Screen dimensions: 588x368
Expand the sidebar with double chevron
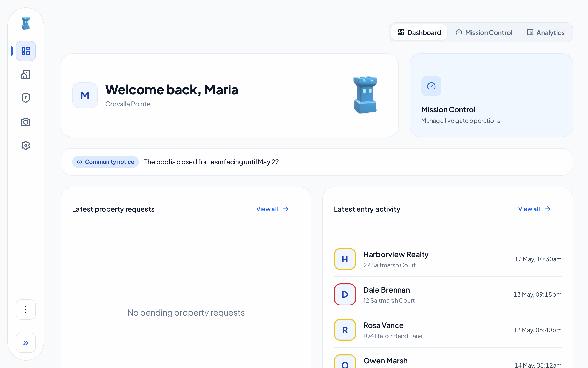click(x=26, y=343)
